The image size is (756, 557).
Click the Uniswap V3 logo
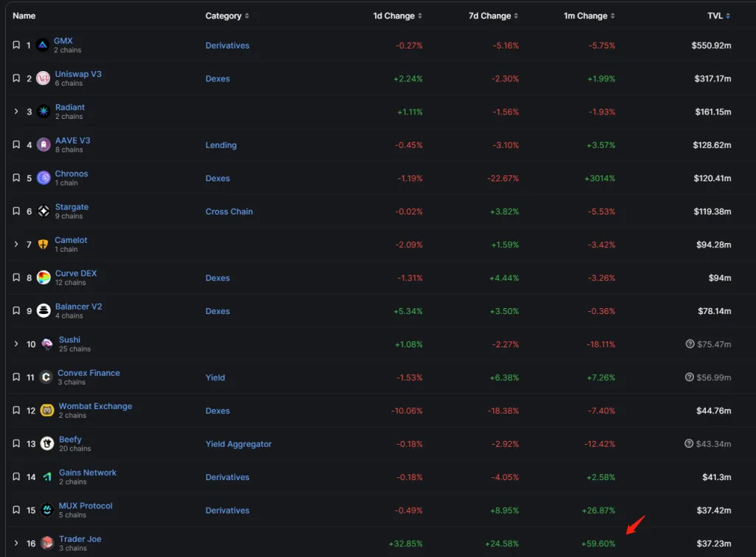pos(43,78)
